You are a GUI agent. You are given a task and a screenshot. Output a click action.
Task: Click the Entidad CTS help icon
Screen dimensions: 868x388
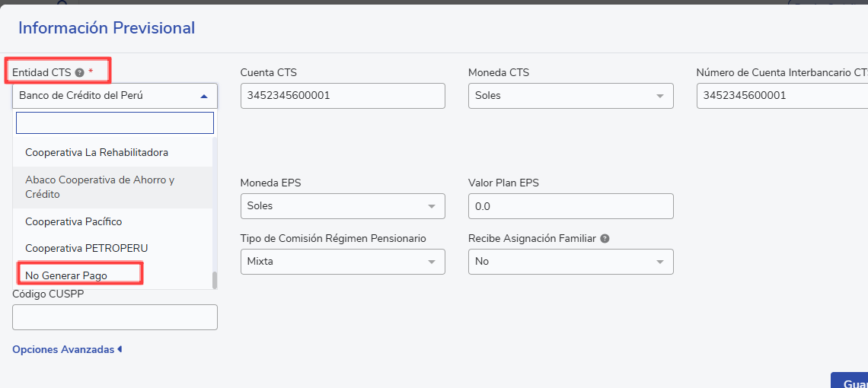[79, 72]
